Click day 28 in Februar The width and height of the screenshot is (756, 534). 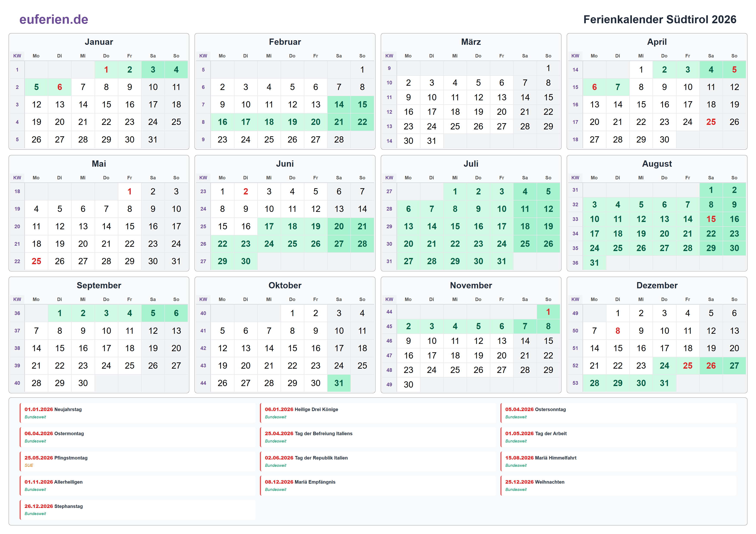tap(339, 140)
